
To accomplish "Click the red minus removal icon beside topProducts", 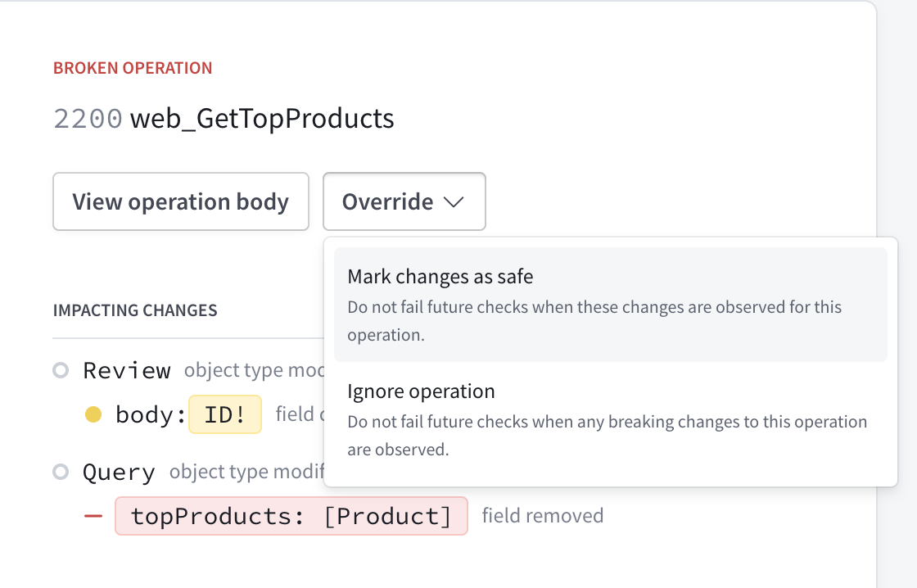I will pos(95,516).
